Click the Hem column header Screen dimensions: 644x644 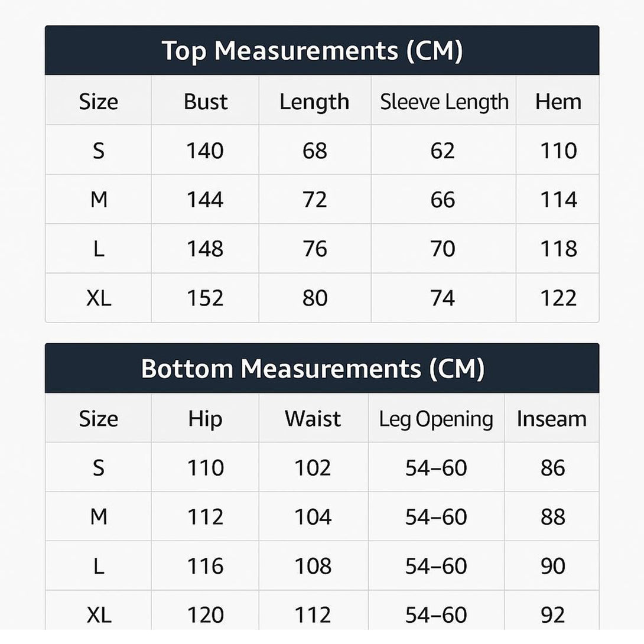tap(558, 102)
